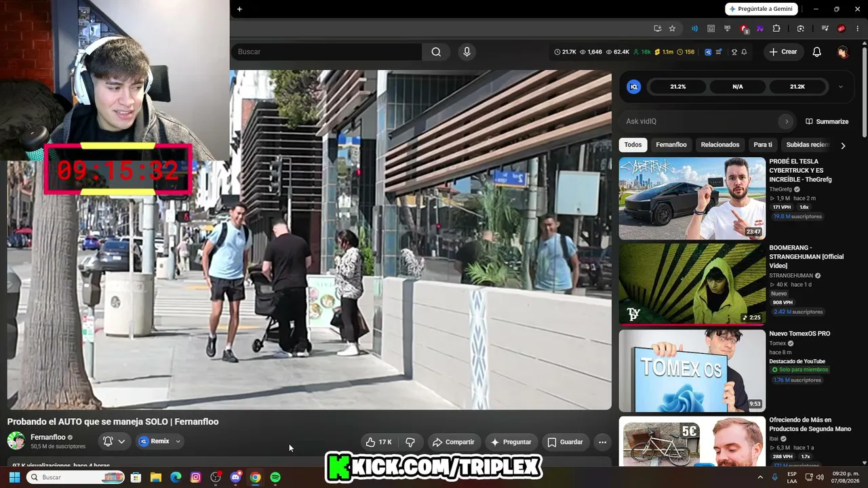This screenshot has width=868, height=488.
Task: Click the small vidIQ bell icon in stats bar
Action: [x=744, y=52]
